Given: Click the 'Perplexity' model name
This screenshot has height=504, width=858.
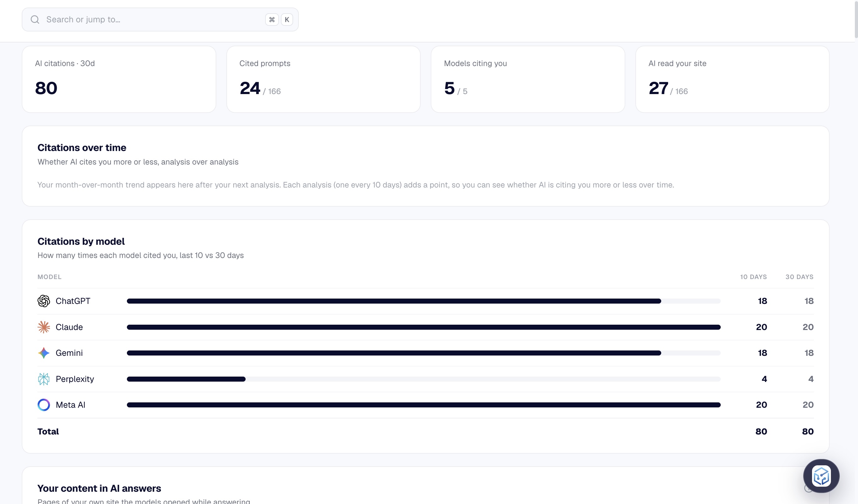Looking at the screenshot, I should pos(75,379).
